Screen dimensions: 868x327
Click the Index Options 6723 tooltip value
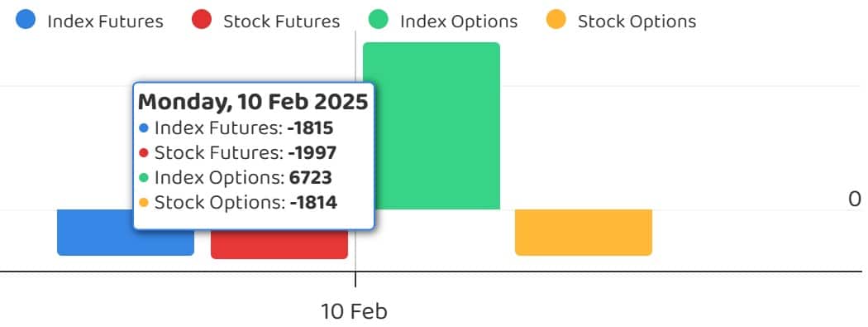[x=311, y=178]
